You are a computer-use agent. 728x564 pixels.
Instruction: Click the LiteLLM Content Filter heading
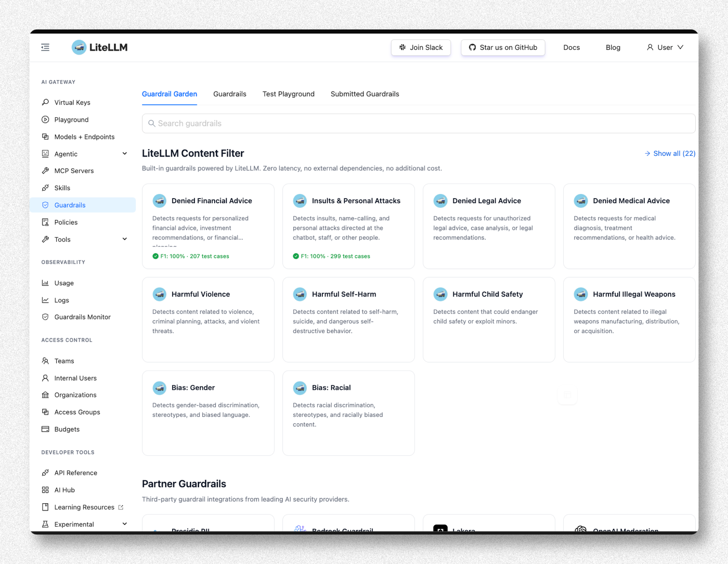click(x=193, y=153)
